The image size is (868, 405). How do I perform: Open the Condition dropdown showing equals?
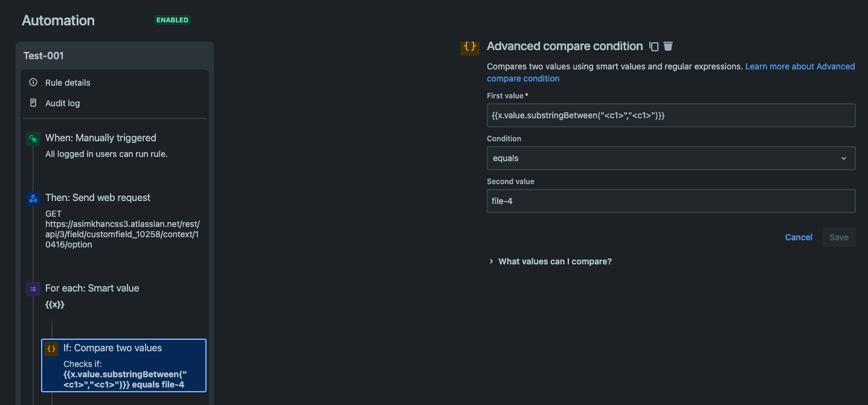(x=670, y=158)
